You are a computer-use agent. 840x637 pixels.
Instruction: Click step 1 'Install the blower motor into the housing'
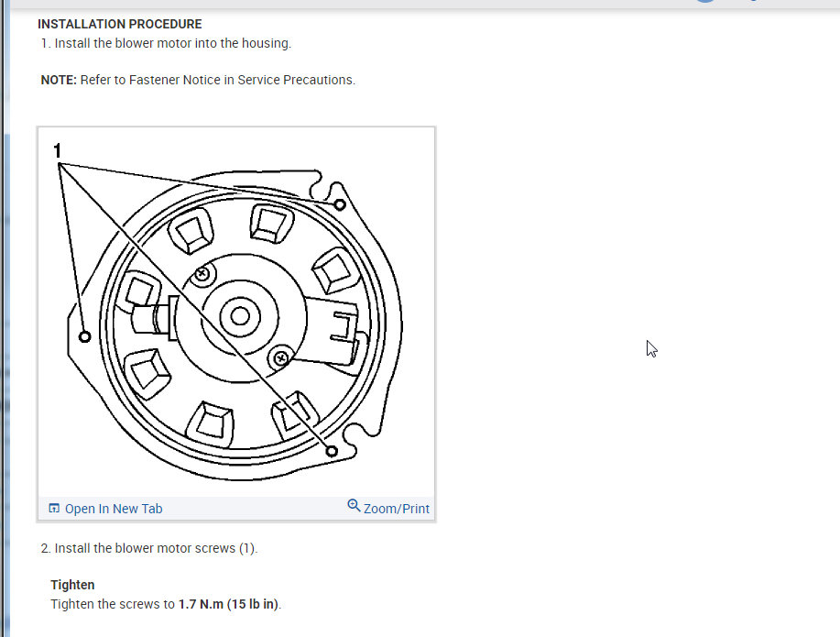(166, 43)
